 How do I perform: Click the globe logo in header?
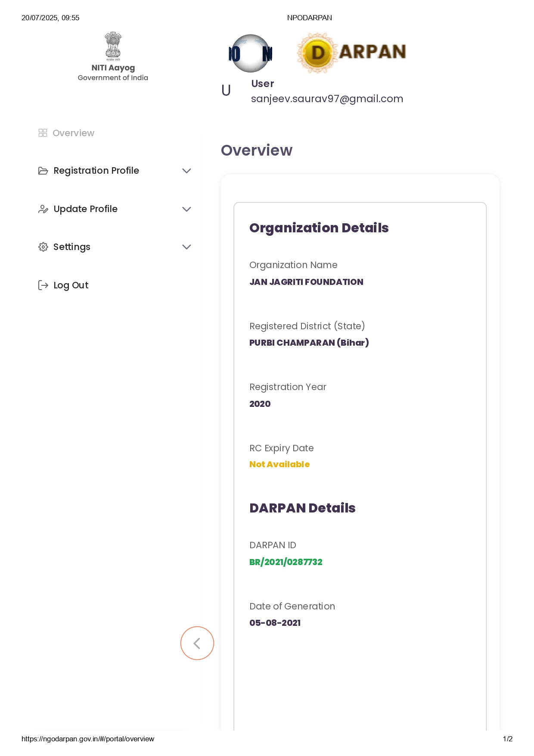[x=250, y=53]
